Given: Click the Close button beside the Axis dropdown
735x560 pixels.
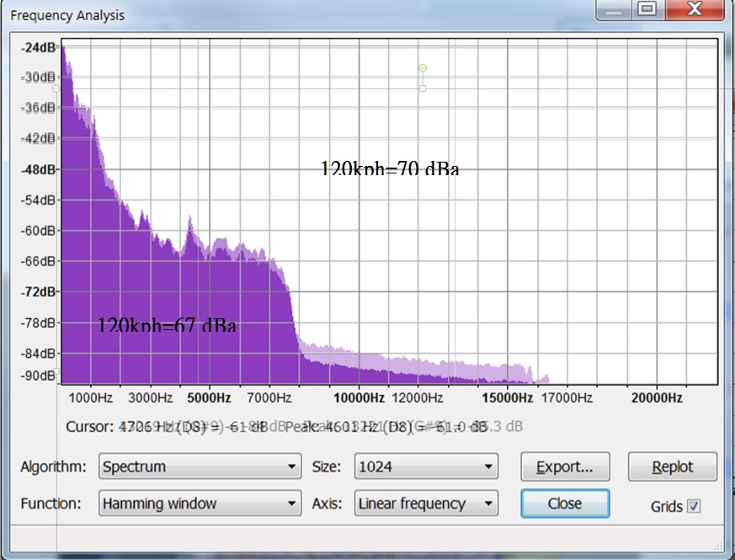Looking at the screenshot, I should tap(564, 504).
